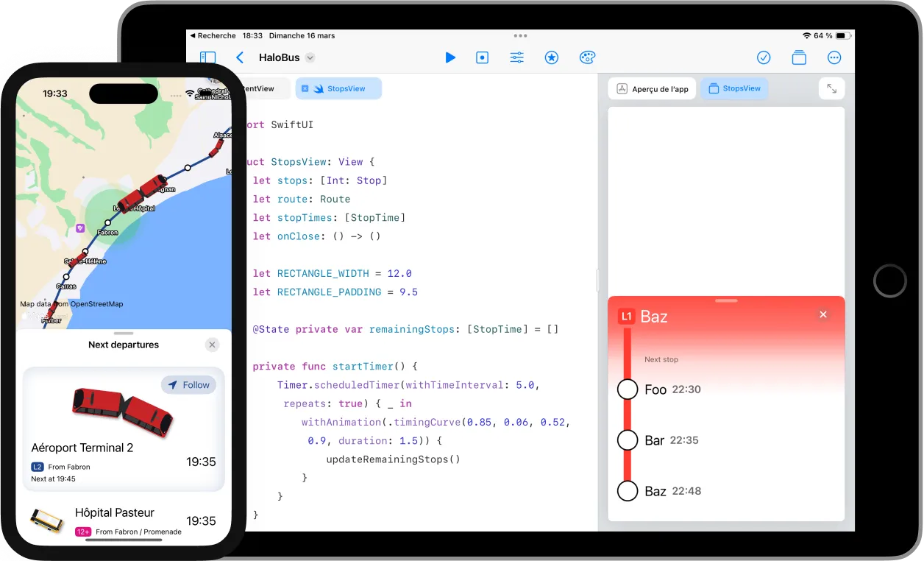
Task: Go back with the chevron arrow
Action: click(240, 57)
